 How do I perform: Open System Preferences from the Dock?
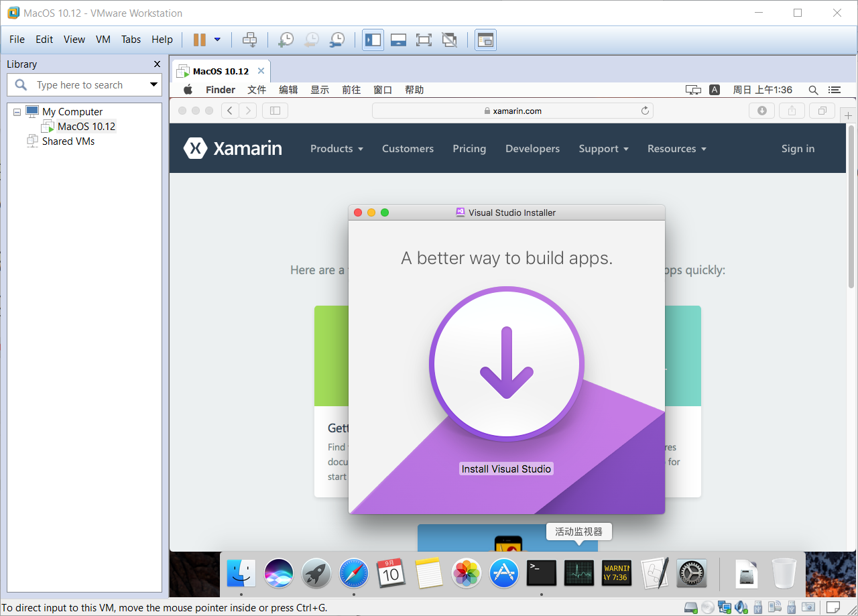(x=692, y=573)
